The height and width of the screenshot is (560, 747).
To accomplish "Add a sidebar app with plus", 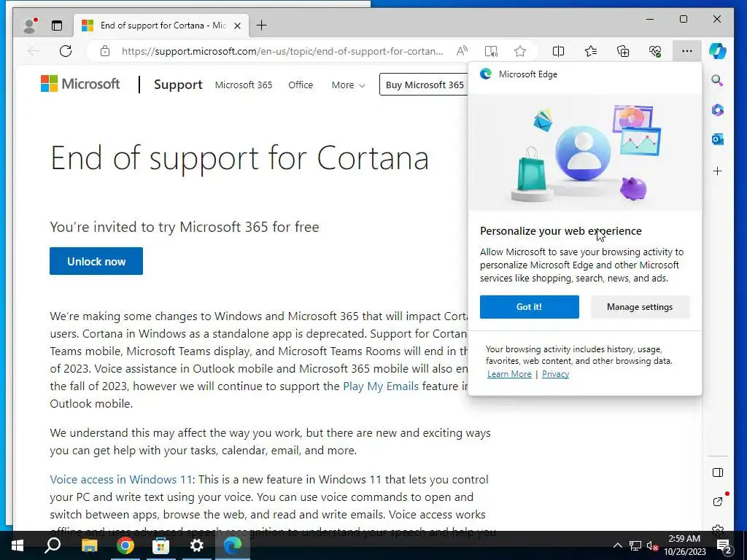I will 718,171.
